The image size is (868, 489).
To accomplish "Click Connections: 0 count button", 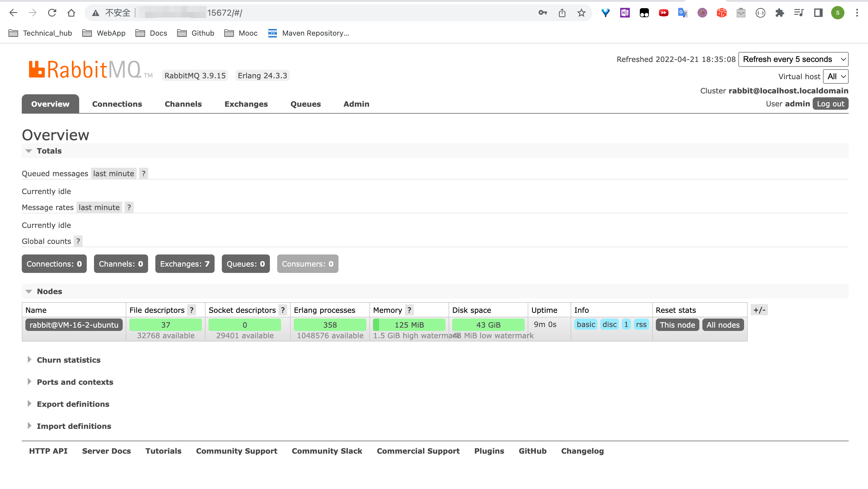I will (x=54, y=264).
